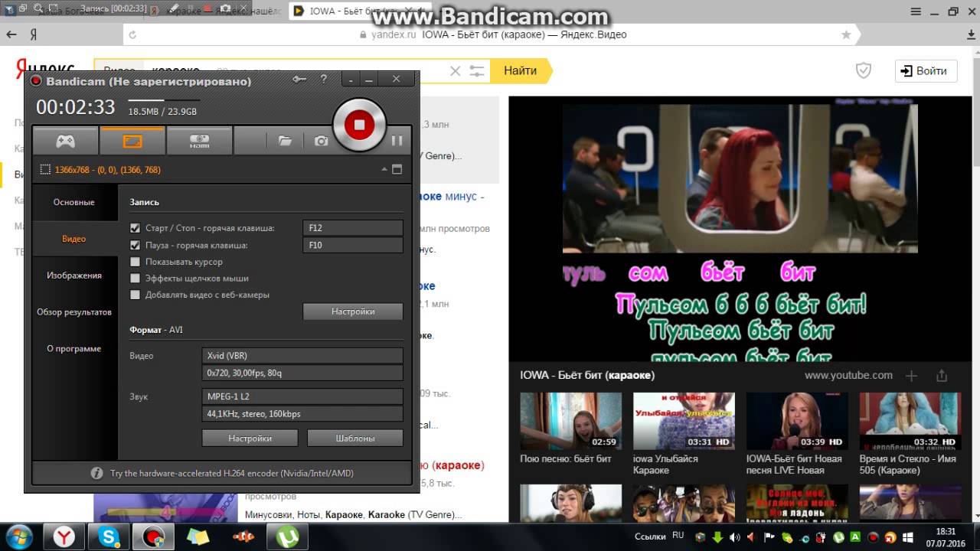The image size is (980, 551).
Task: Stop recording with the red record button
Action: point(359,125)
